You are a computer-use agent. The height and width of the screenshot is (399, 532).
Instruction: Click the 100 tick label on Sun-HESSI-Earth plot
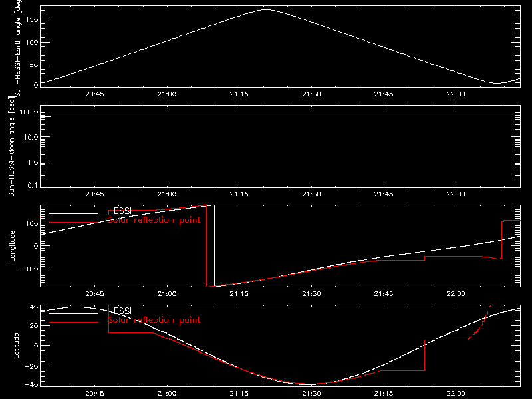(31, 42)
